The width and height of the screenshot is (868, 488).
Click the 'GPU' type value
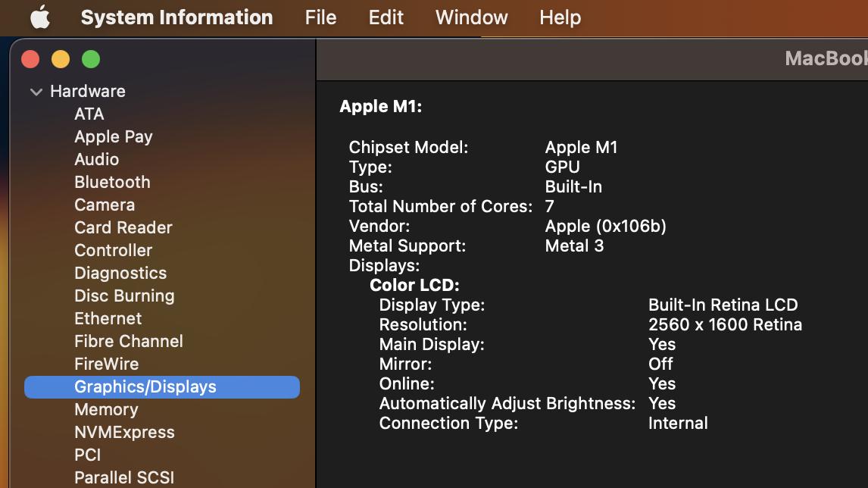click(563, 167)
